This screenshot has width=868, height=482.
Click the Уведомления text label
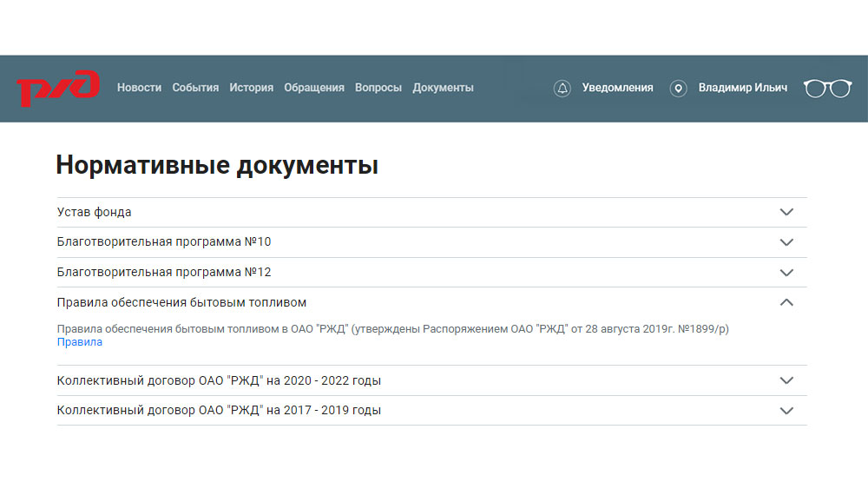pos(617,88)
